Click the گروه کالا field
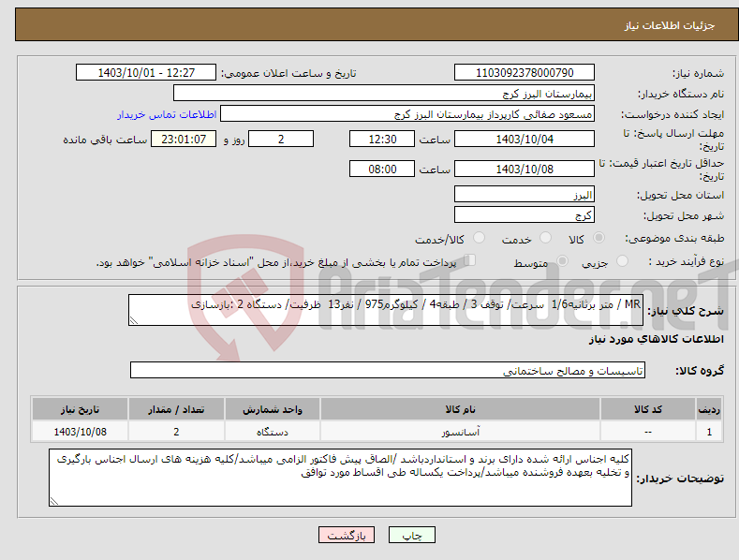The width and height of the screenshot is (739, 560). click(x=388, y=370)
